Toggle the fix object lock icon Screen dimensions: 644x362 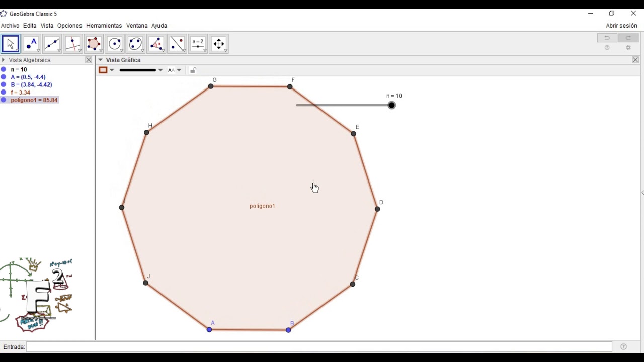[x=193, y=70]
